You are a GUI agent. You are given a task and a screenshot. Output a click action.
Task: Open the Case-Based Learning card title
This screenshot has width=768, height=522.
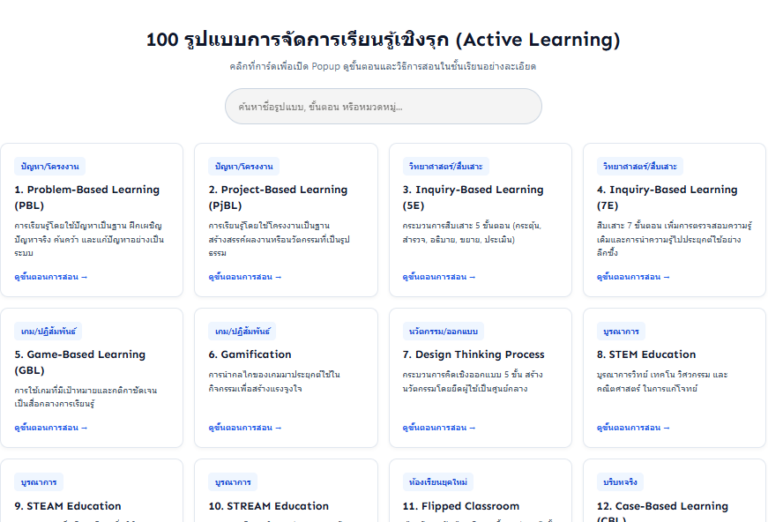click(x=662, y=511)
